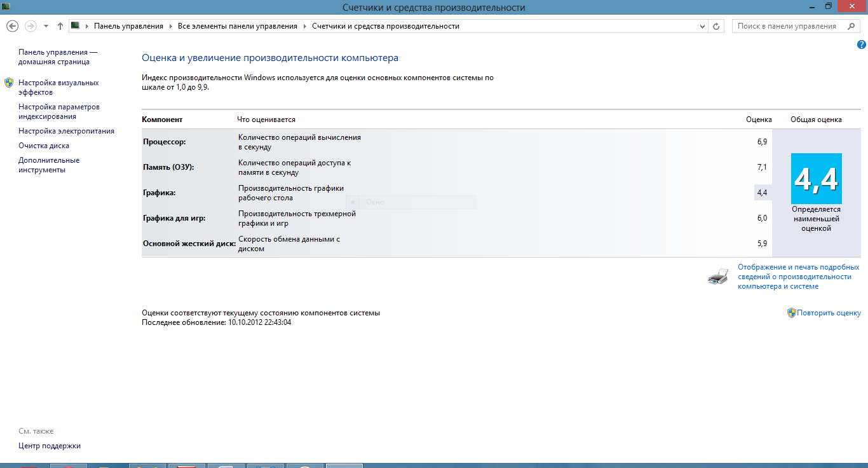Go back with the Back arrow button
This screenshot has height=468, width=868.
[12, 26]
